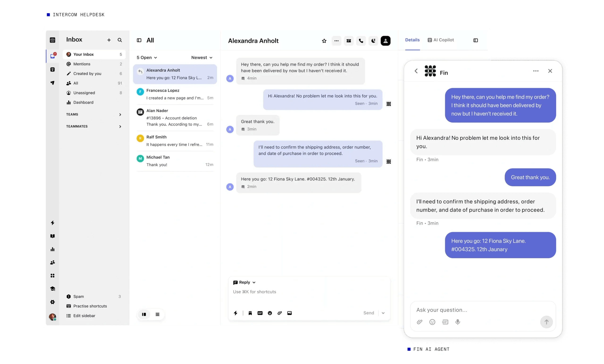Expand the TEAMMATES section

(x=94, y=126)
